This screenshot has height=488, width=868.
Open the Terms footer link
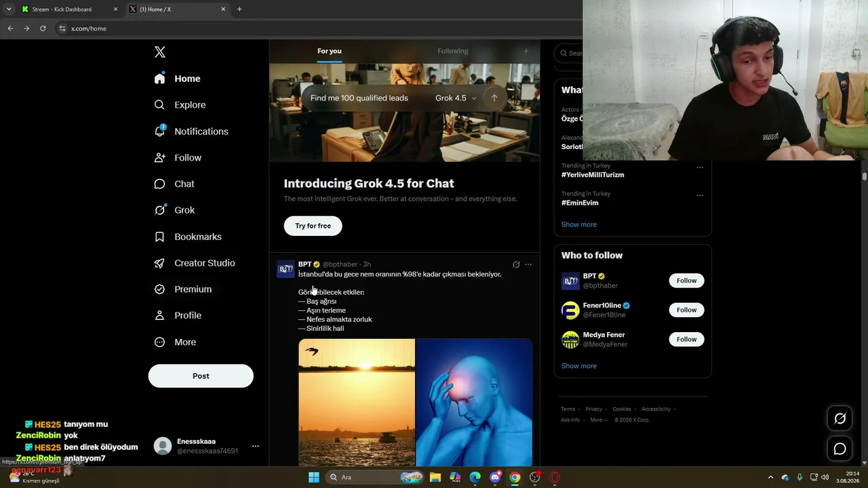coord(568,409)
